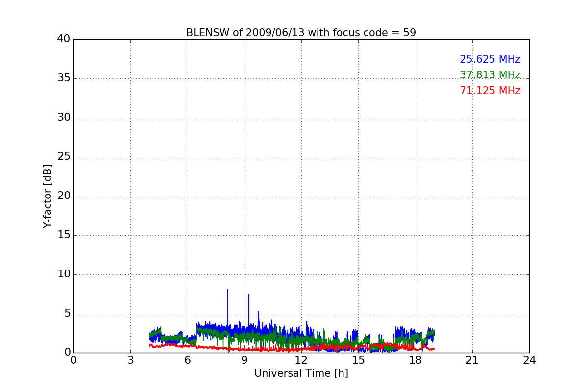Click the x-axis tick label 15
Screen dimensions: 588x392
pos(358,360)
